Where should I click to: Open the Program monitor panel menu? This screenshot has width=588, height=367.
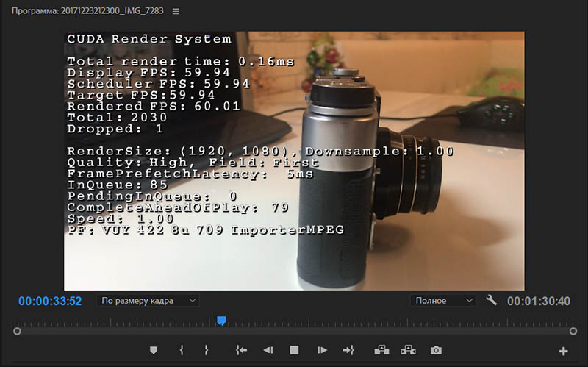(x=176, y=11)
